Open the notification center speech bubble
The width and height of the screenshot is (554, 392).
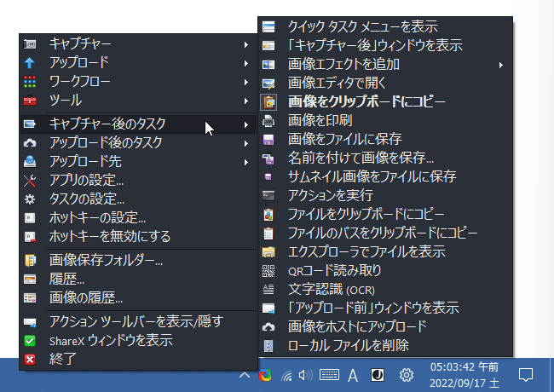pos(526,375)
